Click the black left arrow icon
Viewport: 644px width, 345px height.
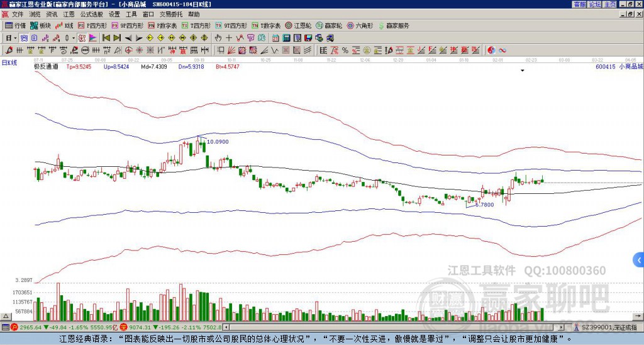coord(128,38)
